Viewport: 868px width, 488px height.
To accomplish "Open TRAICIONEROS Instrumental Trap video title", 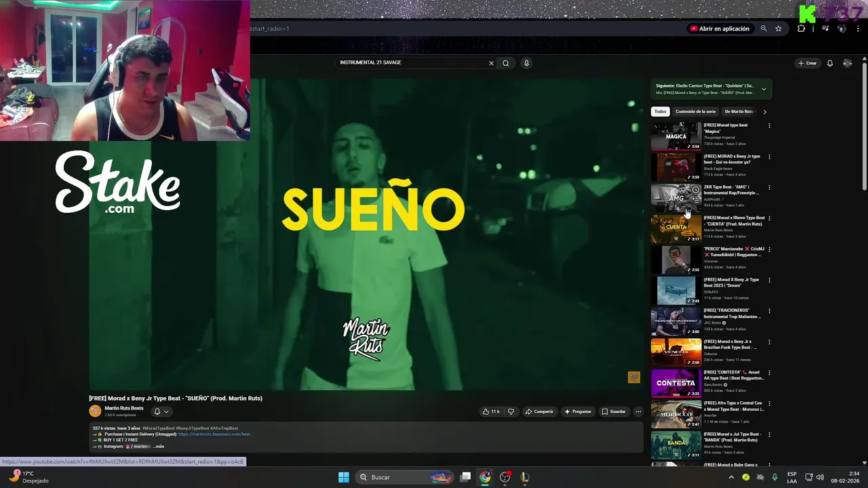I will 732,314.
